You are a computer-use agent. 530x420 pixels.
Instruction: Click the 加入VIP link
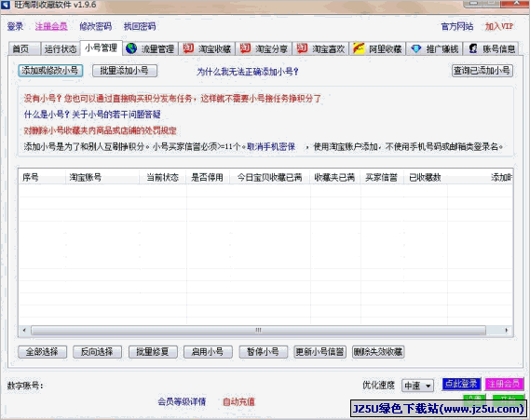tap(499, 26)
